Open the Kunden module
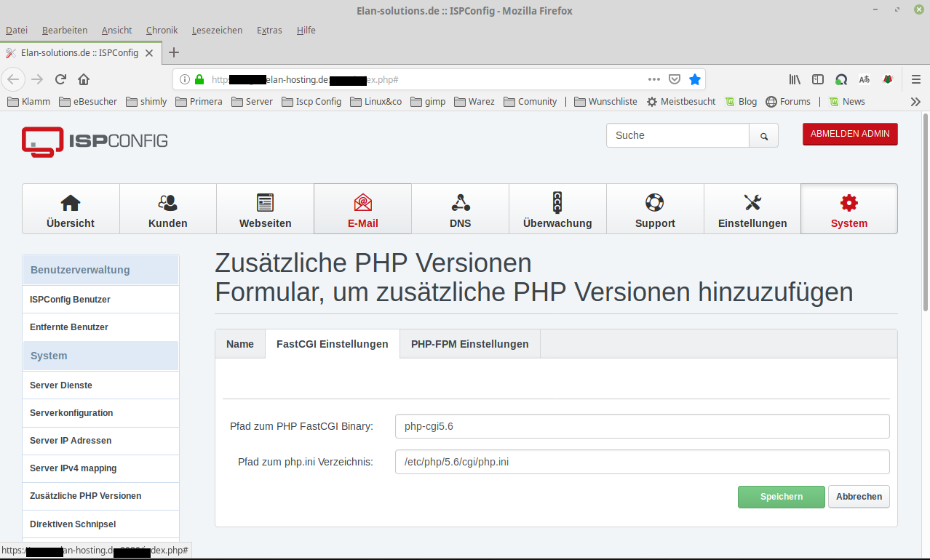Image resolution: width=930 pixels, height=560 pixels. point(168,209)
